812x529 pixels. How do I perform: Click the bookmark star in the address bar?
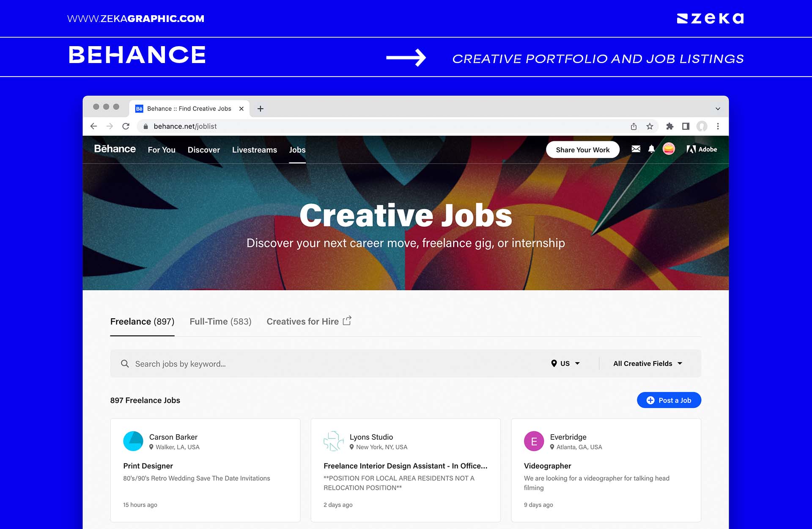pos(649,126)
